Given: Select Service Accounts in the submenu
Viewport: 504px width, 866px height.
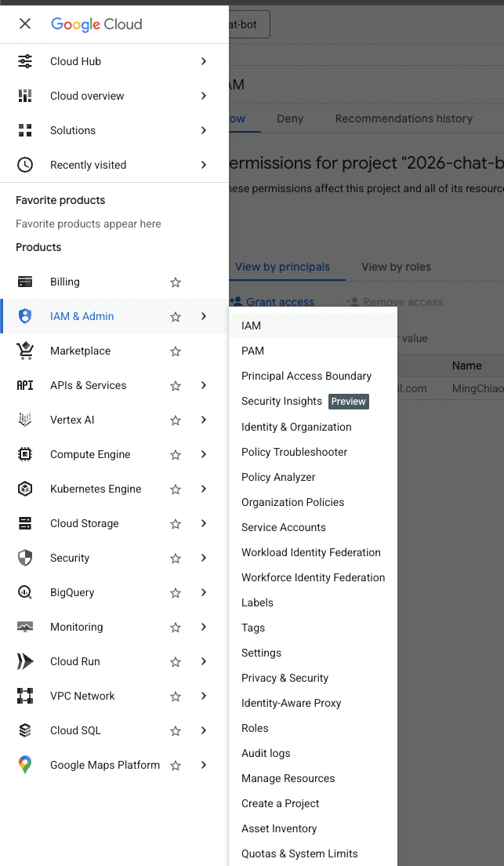Looking at the screenshot, I should point(313,527).
